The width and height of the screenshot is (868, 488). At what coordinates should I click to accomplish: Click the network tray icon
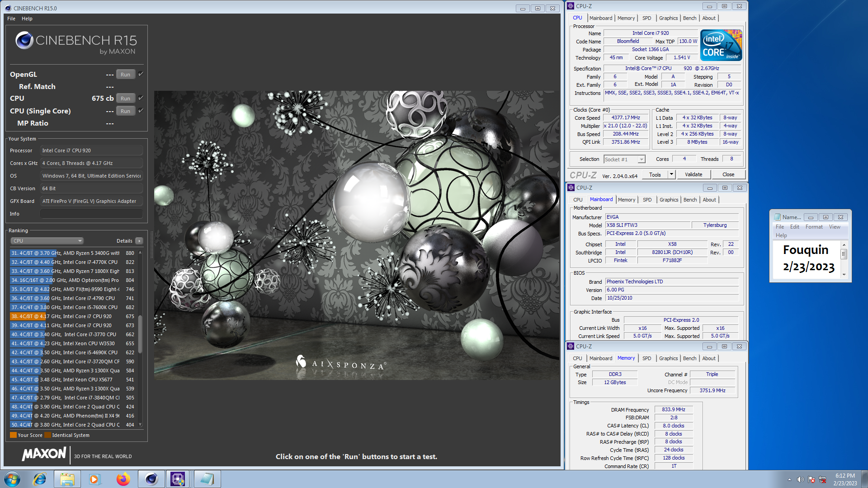tap(823, 479)
